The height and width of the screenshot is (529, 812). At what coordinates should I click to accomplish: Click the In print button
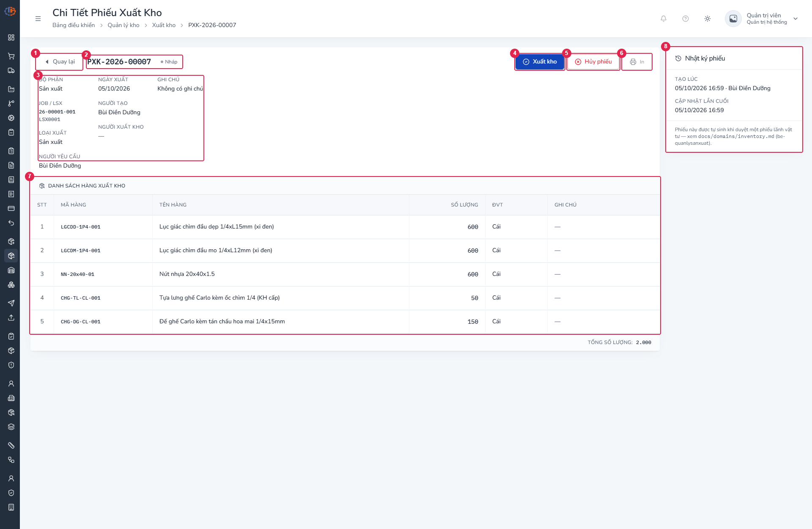637,62
